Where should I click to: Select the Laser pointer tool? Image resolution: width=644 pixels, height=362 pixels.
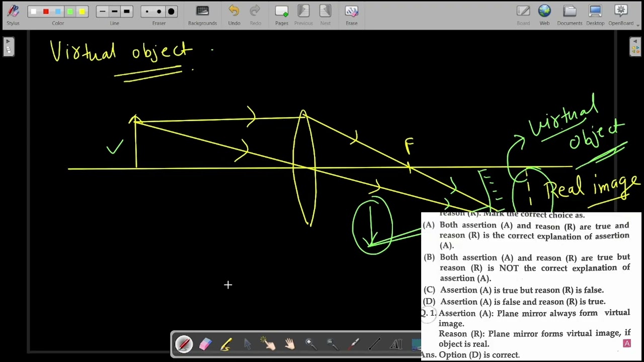(354, 344)
